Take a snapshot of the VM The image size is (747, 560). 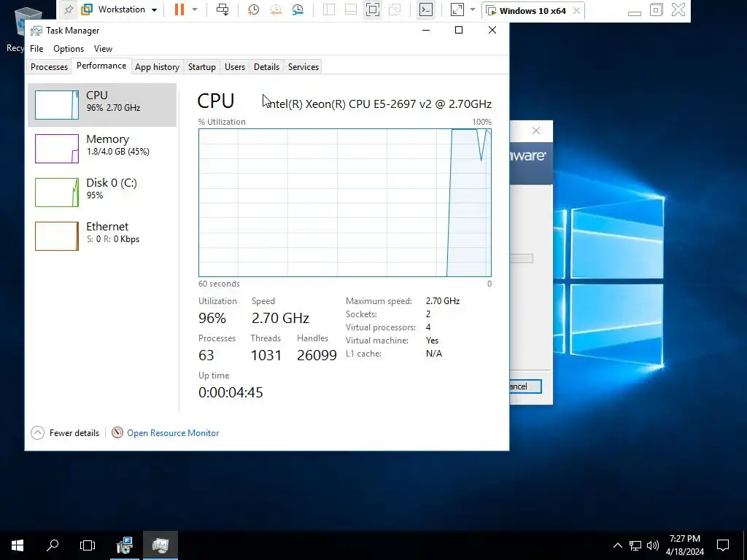pos(253,9)
